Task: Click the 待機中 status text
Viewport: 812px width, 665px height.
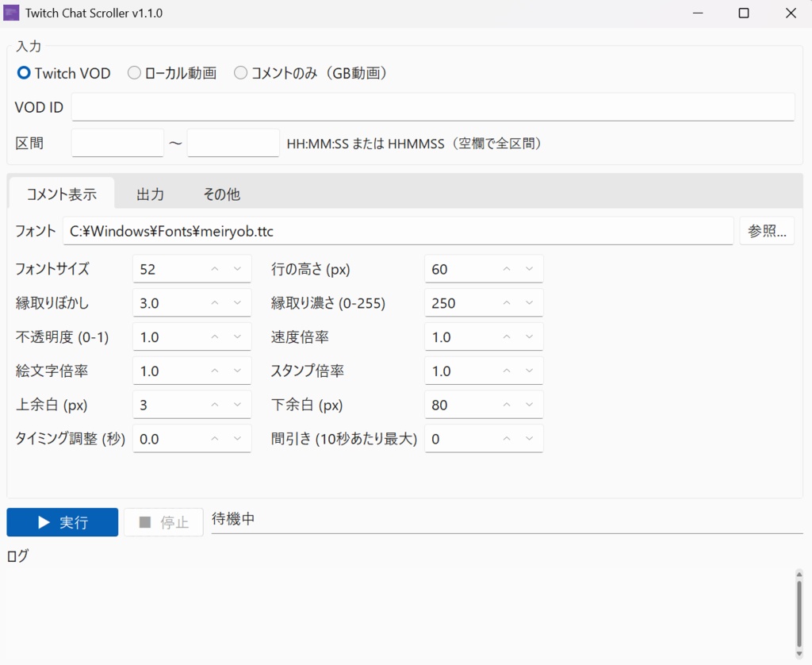Action: click(233, 519)
